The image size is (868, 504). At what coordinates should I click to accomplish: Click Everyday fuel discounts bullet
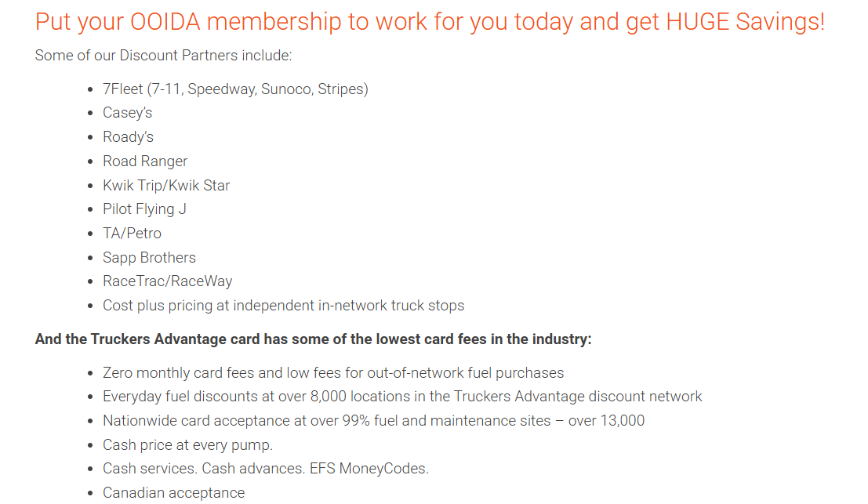pyautogui.click(x=402, y=397)
